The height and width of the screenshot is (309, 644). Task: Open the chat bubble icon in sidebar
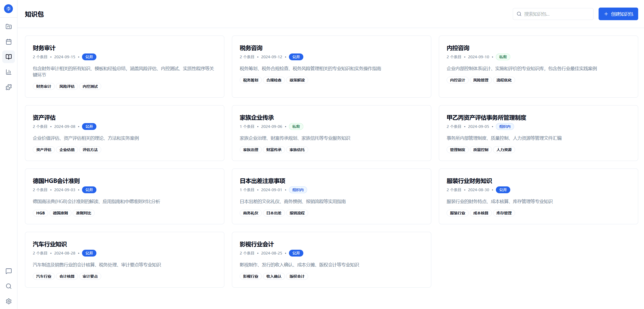coord(9,271)
